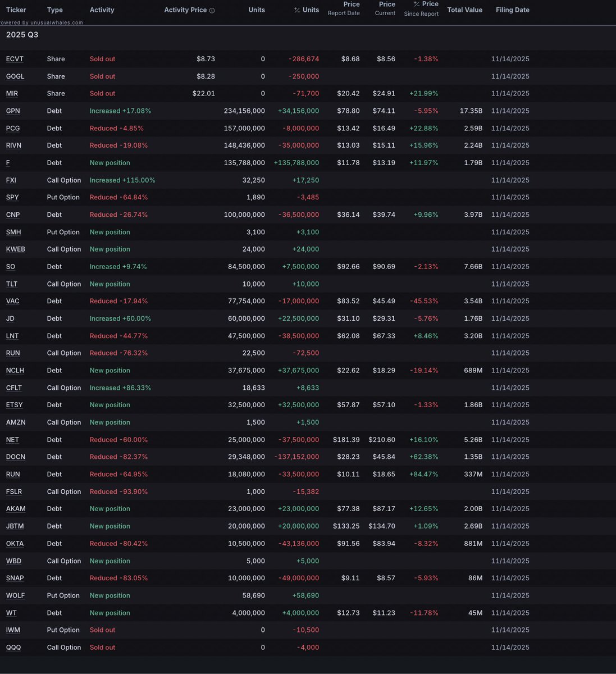Sort by the Ticker column header

coord(16,10)
